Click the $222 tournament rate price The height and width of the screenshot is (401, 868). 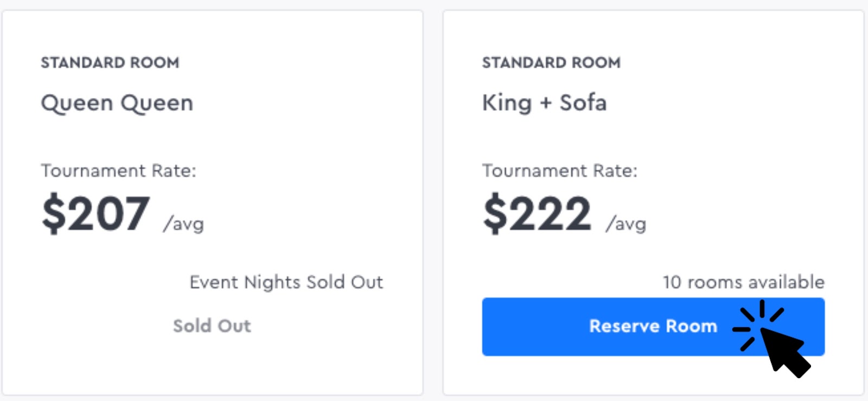[x=537, y=214]
